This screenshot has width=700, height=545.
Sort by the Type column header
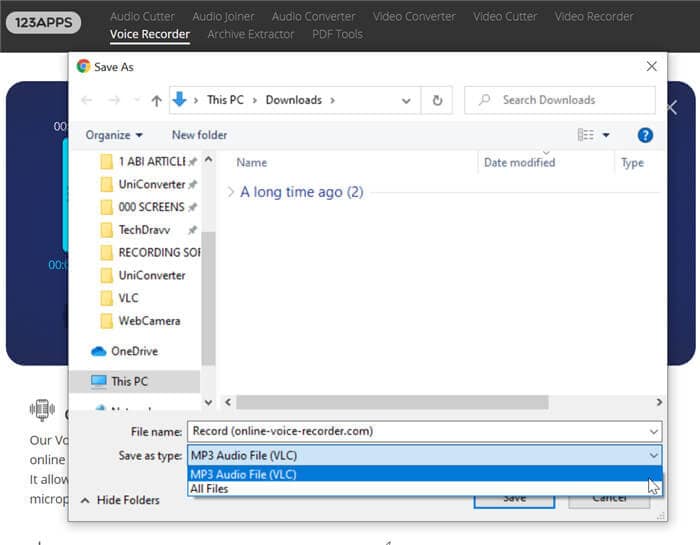pos(632,162)
